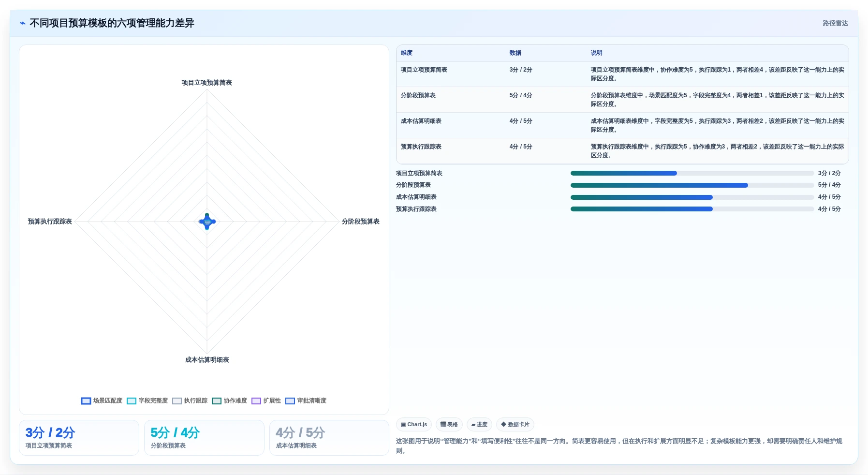868x475 pixels.
Task: Open the 5分 / 4分 分阶段预算表 stat card
Action: (204, 438)
